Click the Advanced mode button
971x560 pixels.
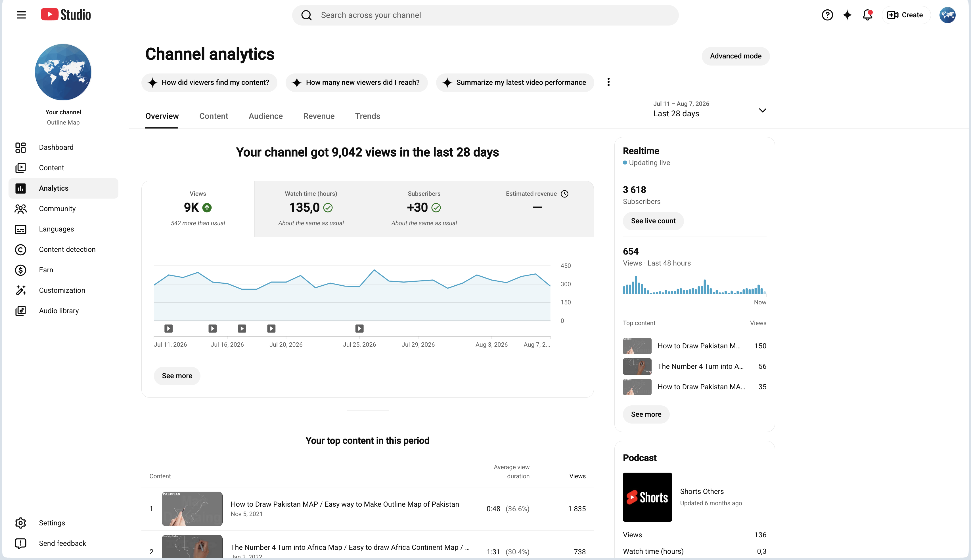735,56
